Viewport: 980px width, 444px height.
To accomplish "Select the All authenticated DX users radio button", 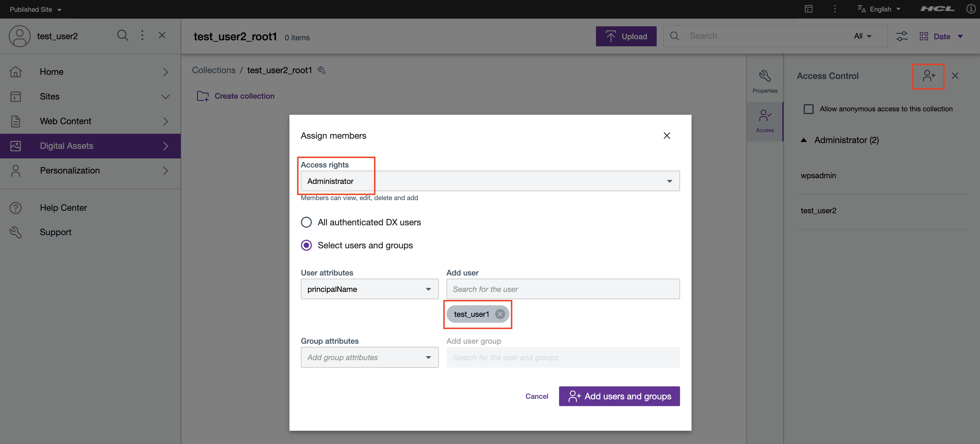I will tap(306, 222).
